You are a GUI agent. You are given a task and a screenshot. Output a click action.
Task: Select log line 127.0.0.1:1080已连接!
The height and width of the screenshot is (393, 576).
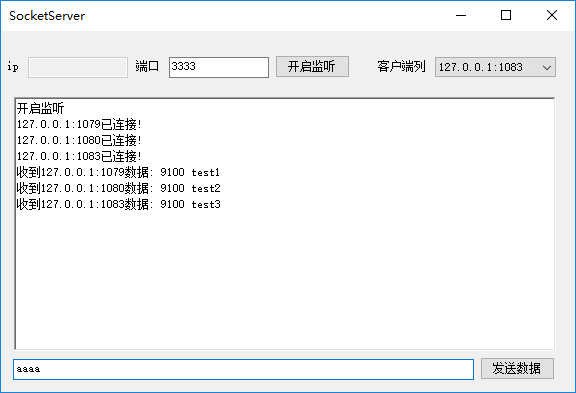pos(79,140)
